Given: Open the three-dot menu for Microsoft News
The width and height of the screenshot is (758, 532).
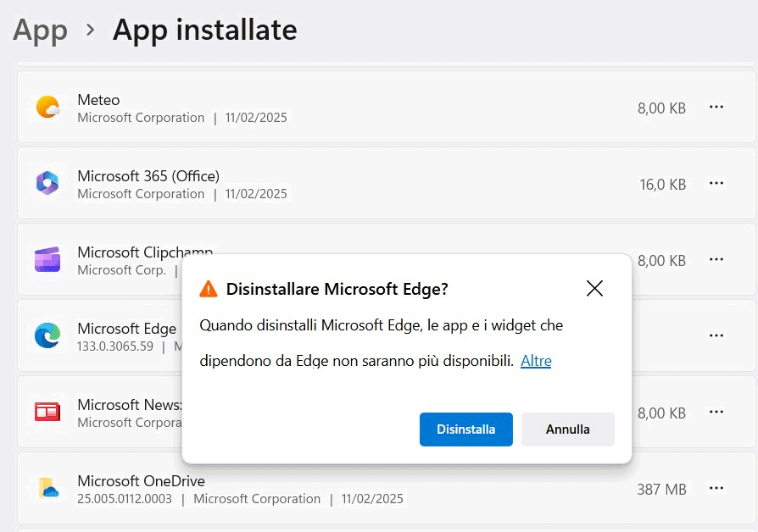Looking at the screenshot, I should tap(716, 413).
